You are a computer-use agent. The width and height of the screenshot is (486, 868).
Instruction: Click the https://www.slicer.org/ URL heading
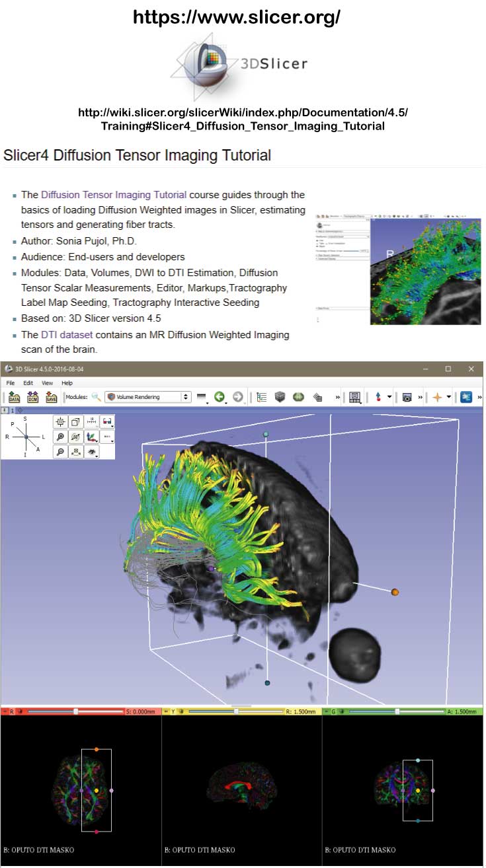coord(237,17)
